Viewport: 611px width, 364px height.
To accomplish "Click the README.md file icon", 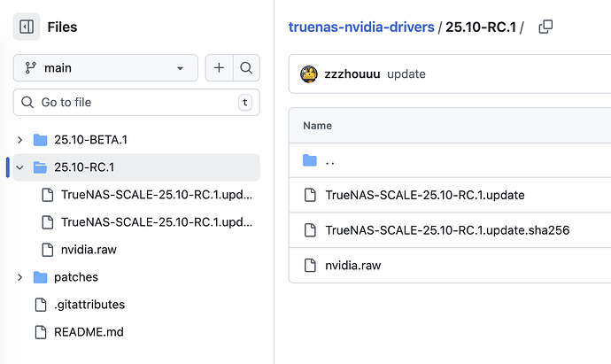I will point(40,332).
